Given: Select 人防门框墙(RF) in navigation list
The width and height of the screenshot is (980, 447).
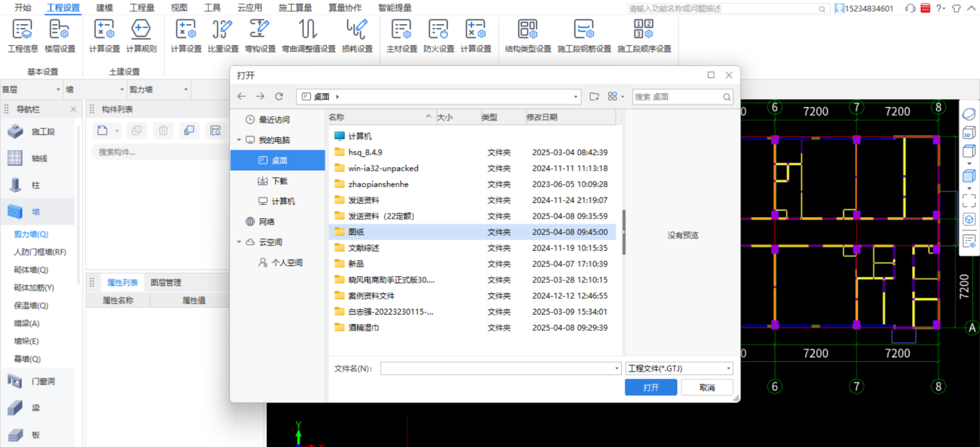Looking at the screenshot, I should (40, 252).
